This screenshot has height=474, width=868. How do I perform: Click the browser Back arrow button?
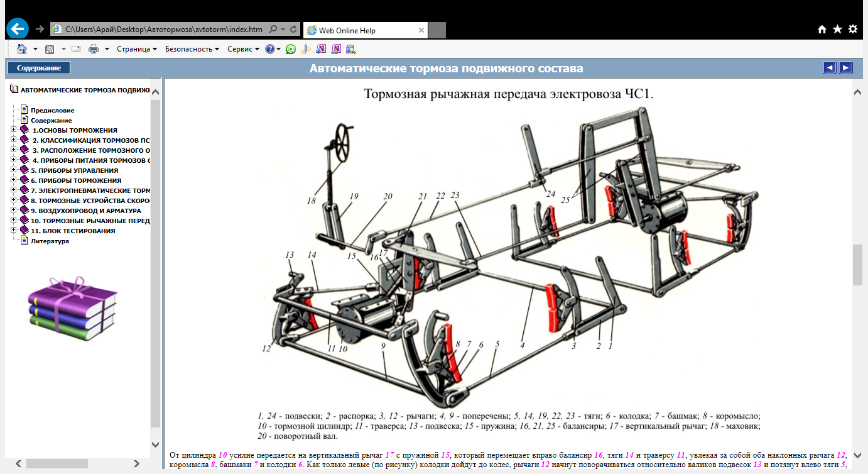tap(18, 28)
